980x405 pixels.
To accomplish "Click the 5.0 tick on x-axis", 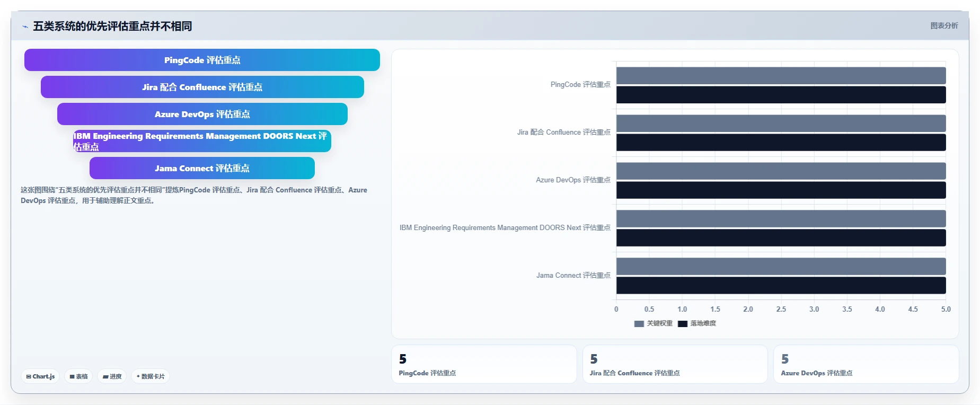I will coord(946,309).
